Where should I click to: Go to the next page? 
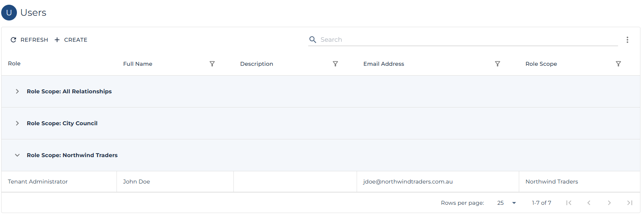coord(609,203)
